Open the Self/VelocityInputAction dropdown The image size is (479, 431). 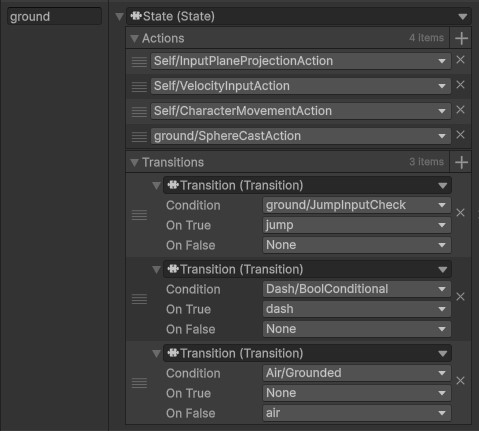[x=301, y=86]
